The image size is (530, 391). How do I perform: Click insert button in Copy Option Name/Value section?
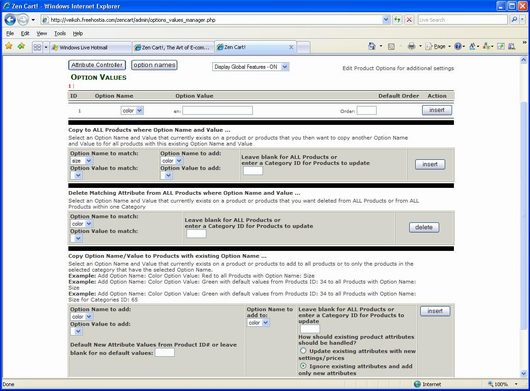point(435,311)
